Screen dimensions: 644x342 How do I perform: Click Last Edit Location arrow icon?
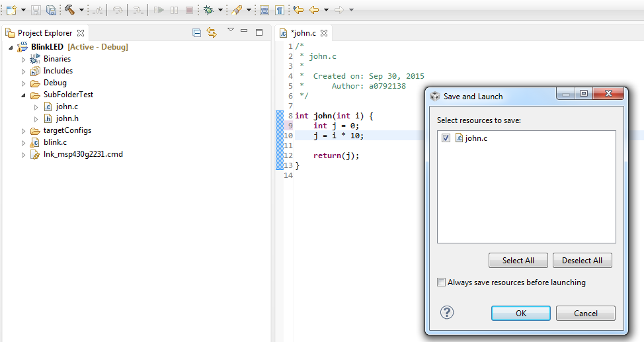click(299, 10)
